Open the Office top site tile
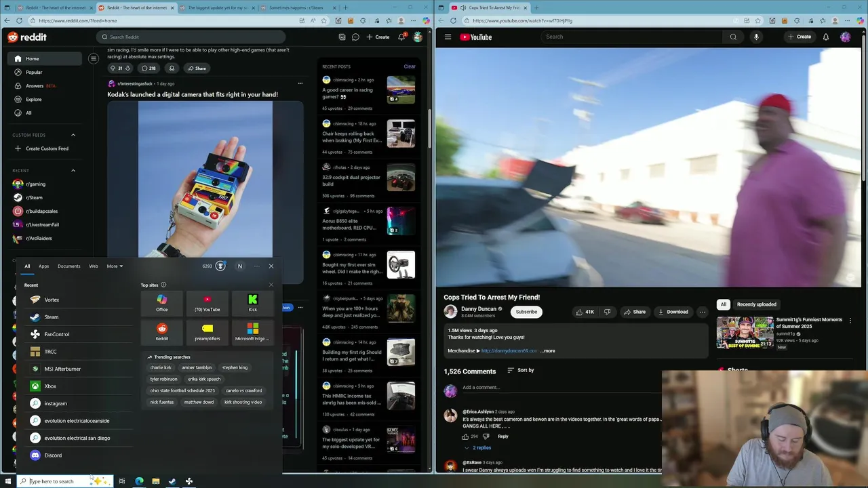This screenshot has width=868, height=488. click(x=161, y=303)
